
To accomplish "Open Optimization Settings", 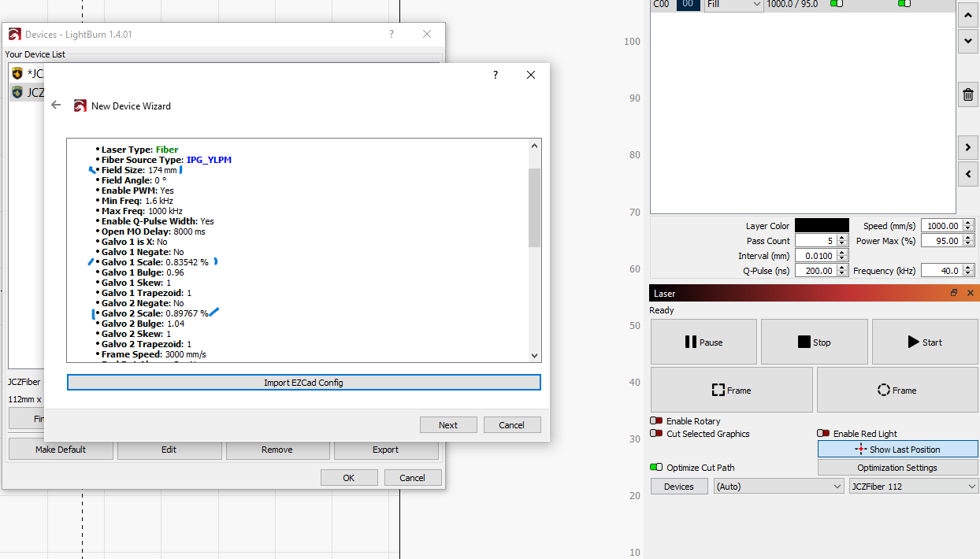I will pos(898,468).
